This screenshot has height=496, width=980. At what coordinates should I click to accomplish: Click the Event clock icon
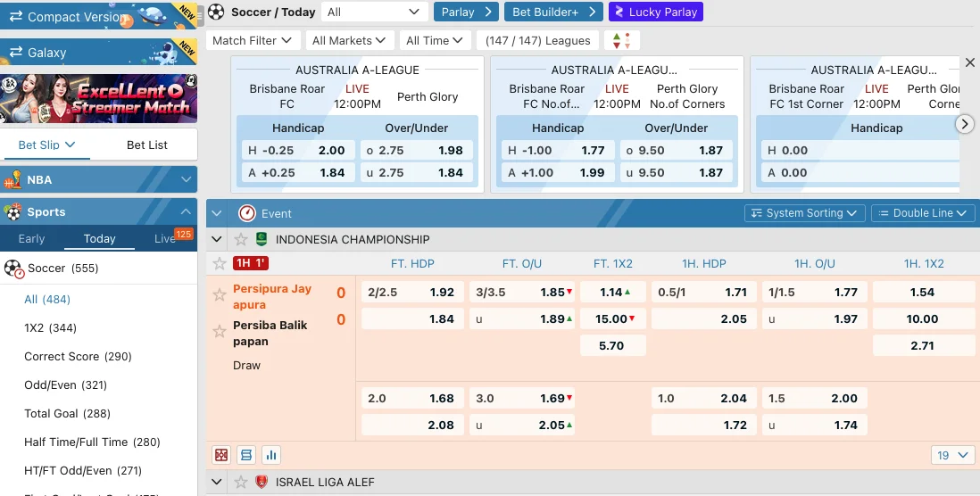tap(247, 213)
